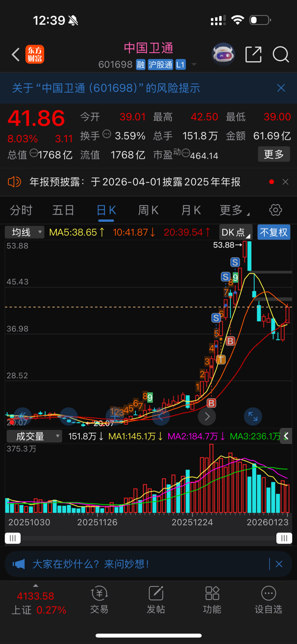
Task: Open the 东方财富 logo
Action: click(35, 54)
